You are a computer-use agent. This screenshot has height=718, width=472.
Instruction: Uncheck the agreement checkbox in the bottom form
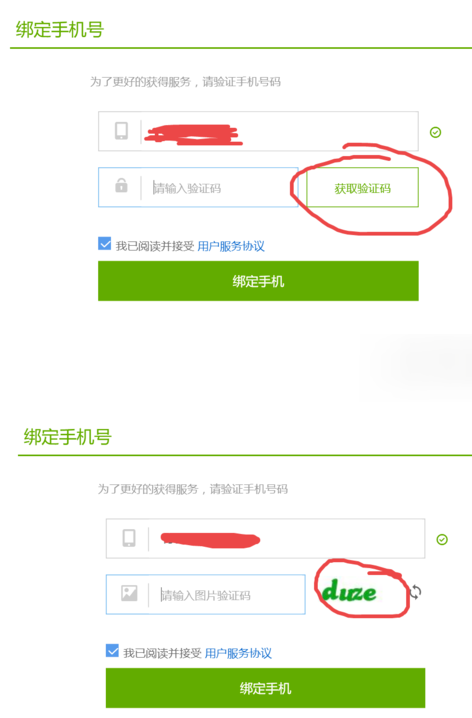click(112, 651)
